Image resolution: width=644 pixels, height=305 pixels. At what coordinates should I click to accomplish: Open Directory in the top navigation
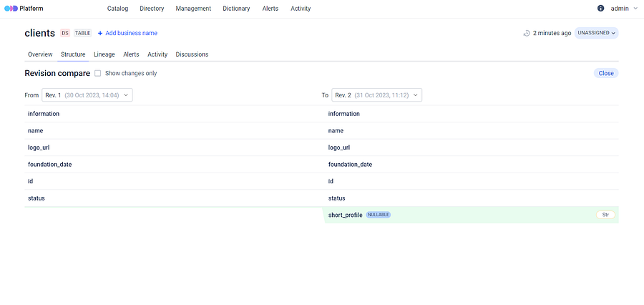pos(152,8)
